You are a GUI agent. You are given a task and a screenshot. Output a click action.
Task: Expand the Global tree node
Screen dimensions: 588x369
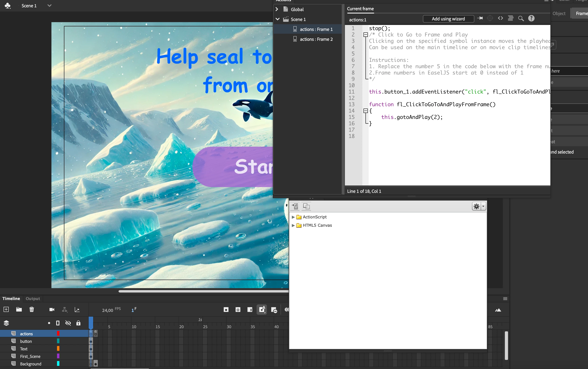(x=277, y=9)
